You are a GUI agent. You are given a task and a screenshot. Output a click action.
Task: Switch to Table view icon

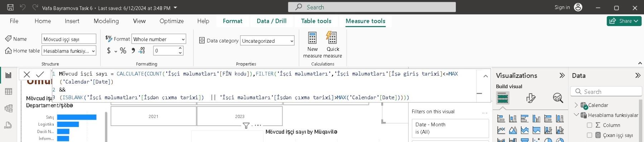(x=9, y=92)
